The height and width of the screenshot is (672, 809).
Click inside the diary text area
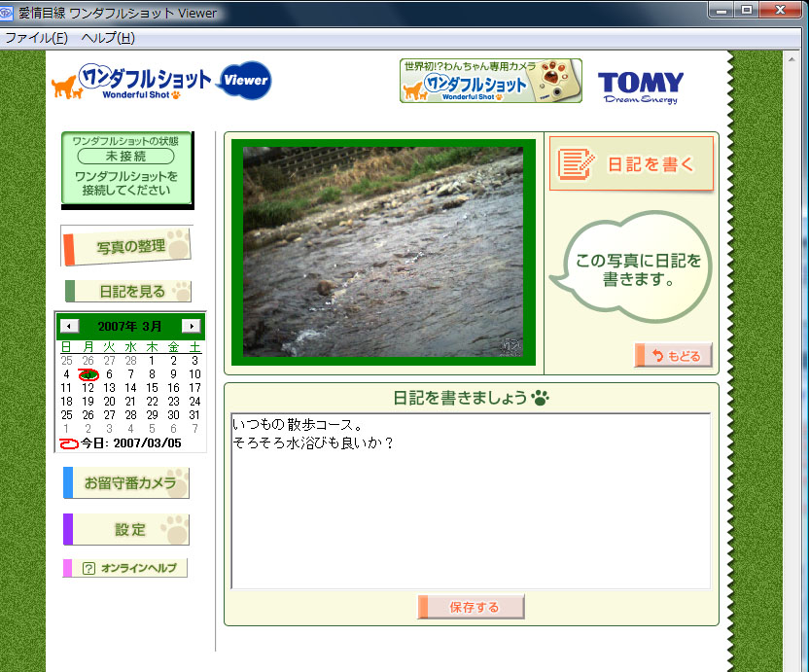[471, 501]
